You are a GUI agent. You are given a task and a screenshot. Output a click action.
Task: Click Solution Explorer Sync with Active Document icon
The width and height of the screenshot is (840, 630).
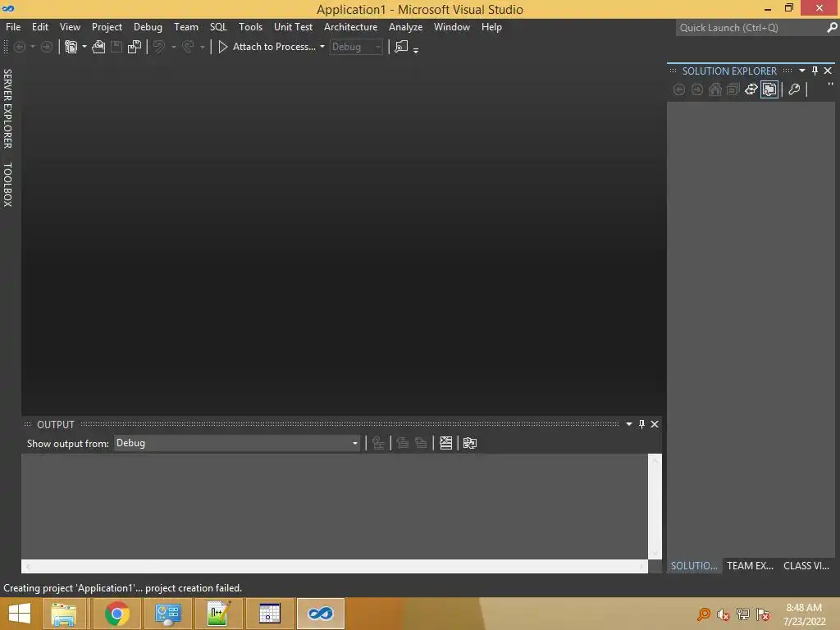[751, 89]
